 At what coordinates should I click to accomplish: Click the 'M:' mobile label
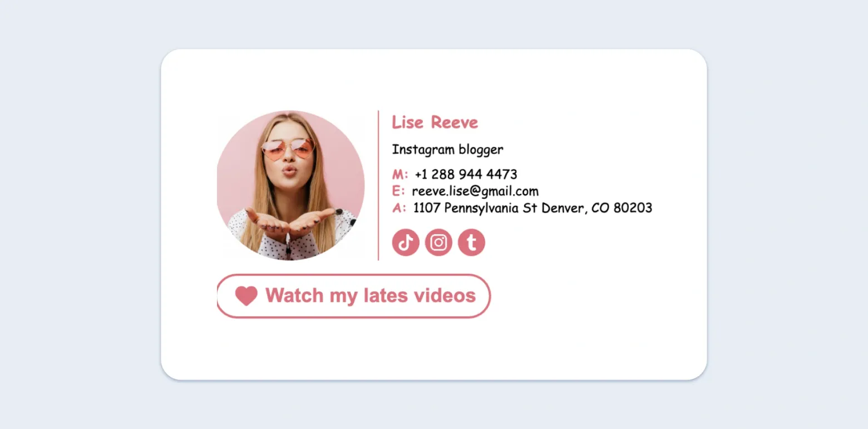(x=400, y=174)
